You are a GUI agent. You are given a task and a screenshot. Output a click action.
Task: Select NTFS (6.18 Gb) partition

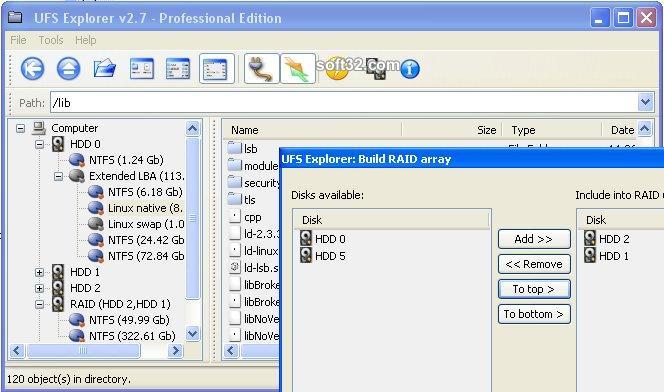pos(145,192)
